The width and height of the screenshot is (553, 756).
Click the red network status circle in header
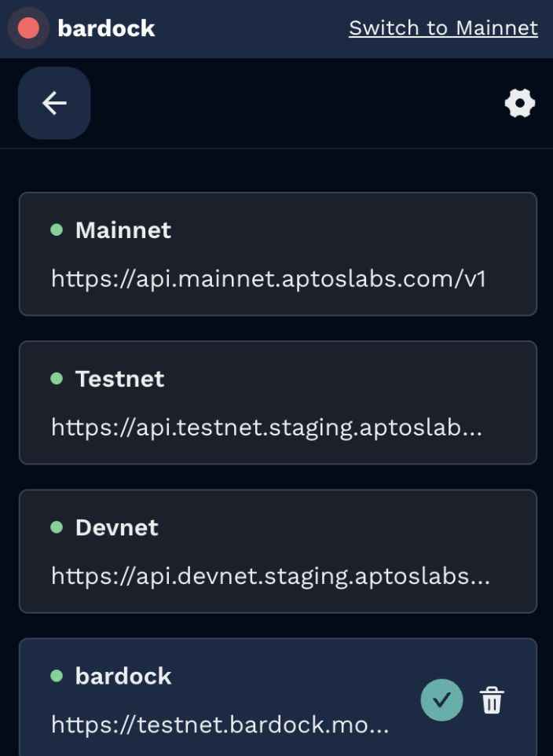pos(28,28)
